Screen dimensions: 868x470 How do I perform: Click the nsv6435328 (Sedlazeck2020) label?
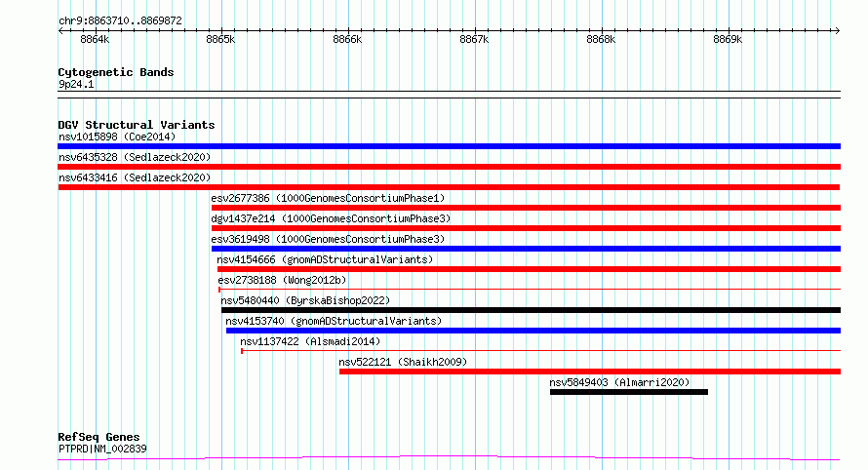click(135, 157)
